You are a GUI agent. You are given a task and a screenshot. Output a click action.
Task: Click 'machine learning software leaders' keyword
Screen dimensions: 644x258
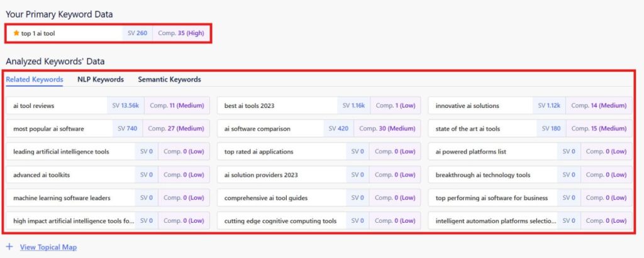coord(62,198)
